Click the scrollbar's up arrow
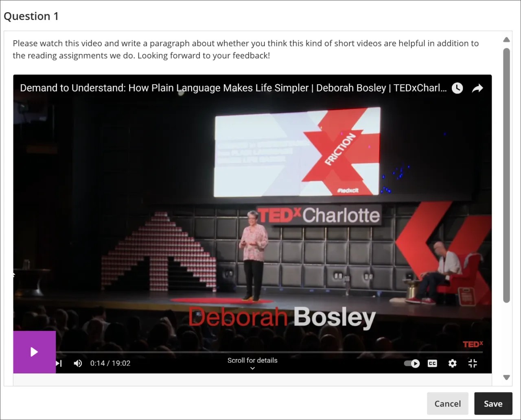521x420 pixels. (506, 39)
